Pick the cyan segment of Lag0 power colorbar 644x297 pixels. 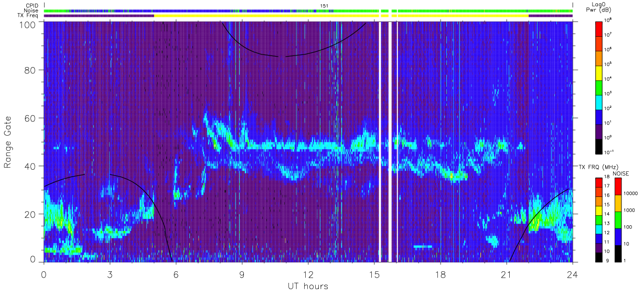599,102
